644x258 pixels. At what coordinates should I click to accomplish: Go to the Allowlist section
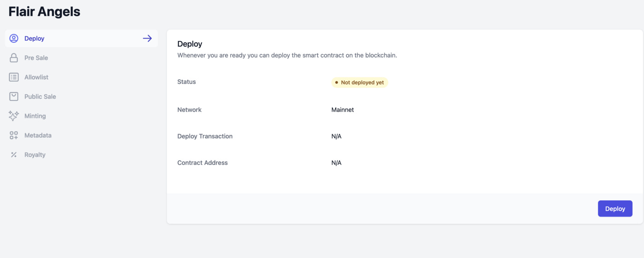click(x=36, y=77)
